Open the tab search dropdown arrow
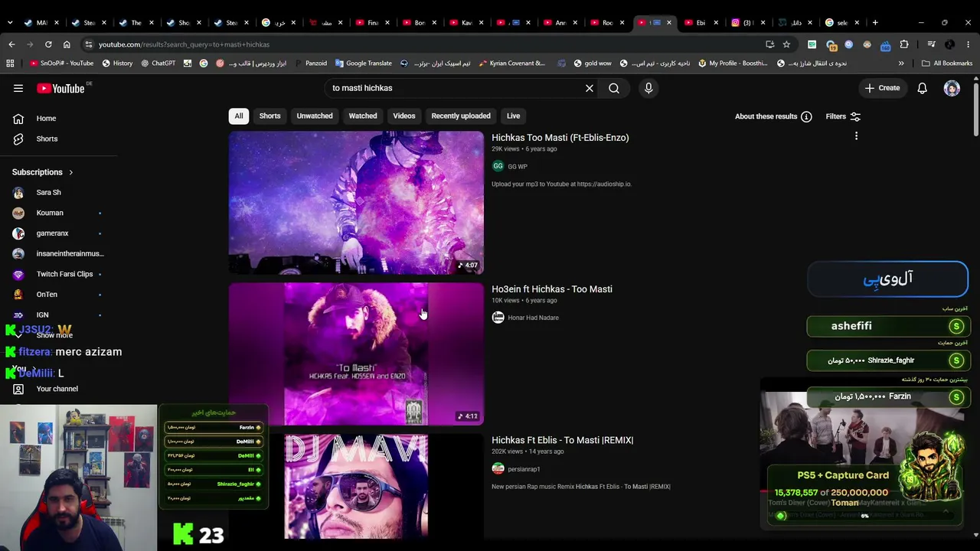The width and height of the screenshot is (980, 551). coord(9,22)
